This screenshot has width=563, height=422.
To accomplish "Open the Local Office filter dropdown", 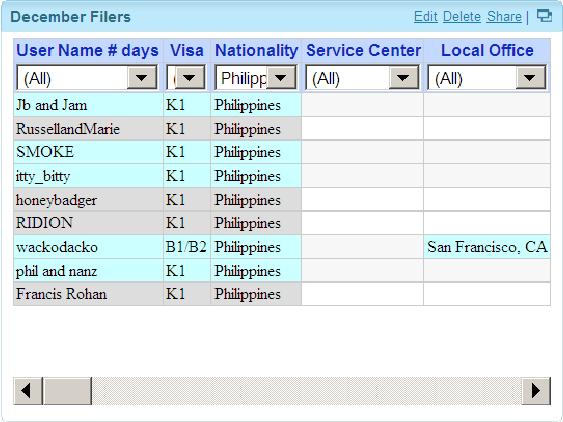I will click(487, 77).
